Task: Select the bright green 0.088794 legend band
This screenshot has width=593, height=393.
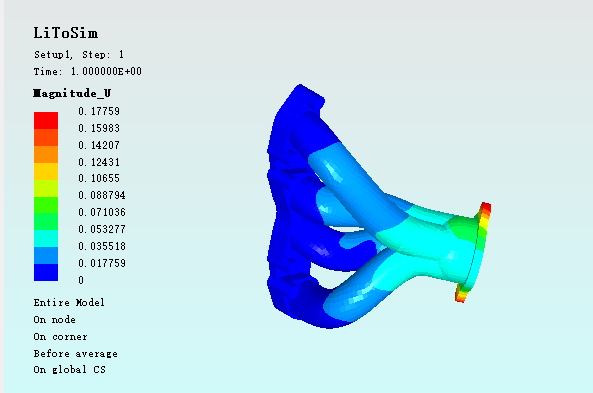Action: [46, 205]
